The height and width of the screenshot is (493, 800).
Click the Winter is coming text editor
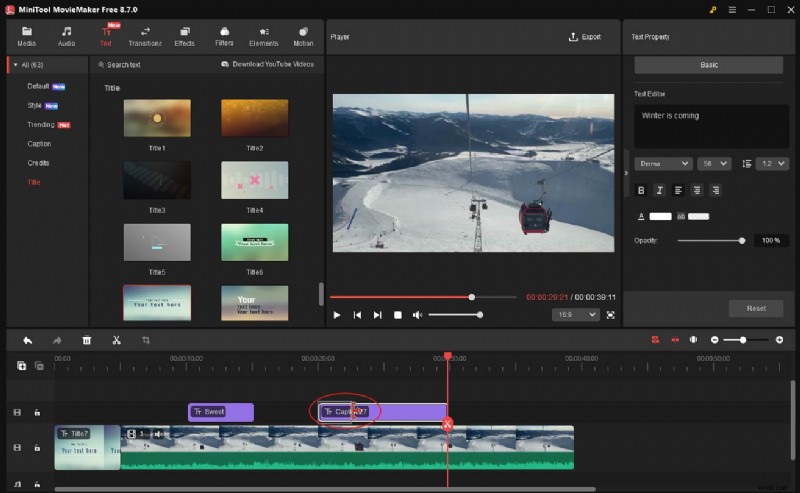tap(711, 126)
